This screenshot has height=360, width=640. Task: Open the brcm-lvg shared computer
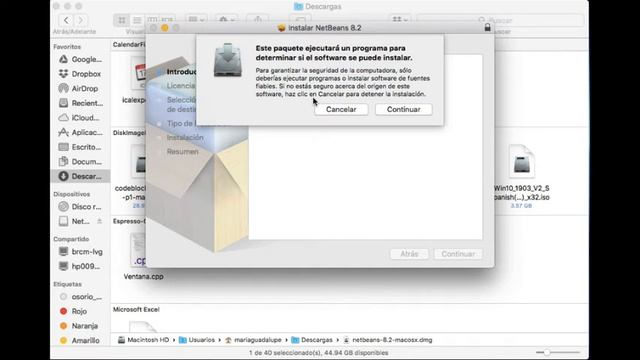tap(80, 252)
